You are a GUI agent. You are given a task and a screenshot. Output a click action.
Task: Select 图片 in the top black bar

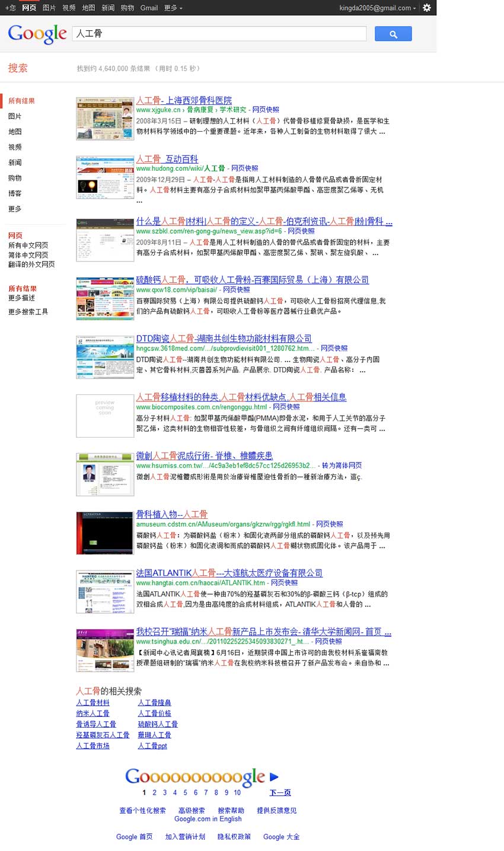point(49,8)
